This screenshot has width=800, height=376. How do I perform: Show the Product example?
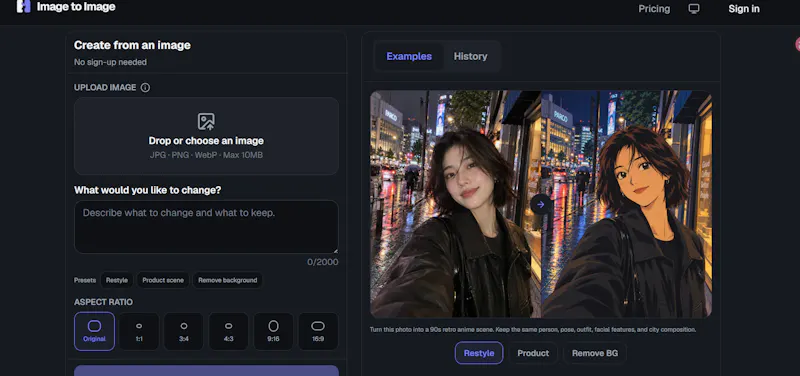click(x=533, y=353)
